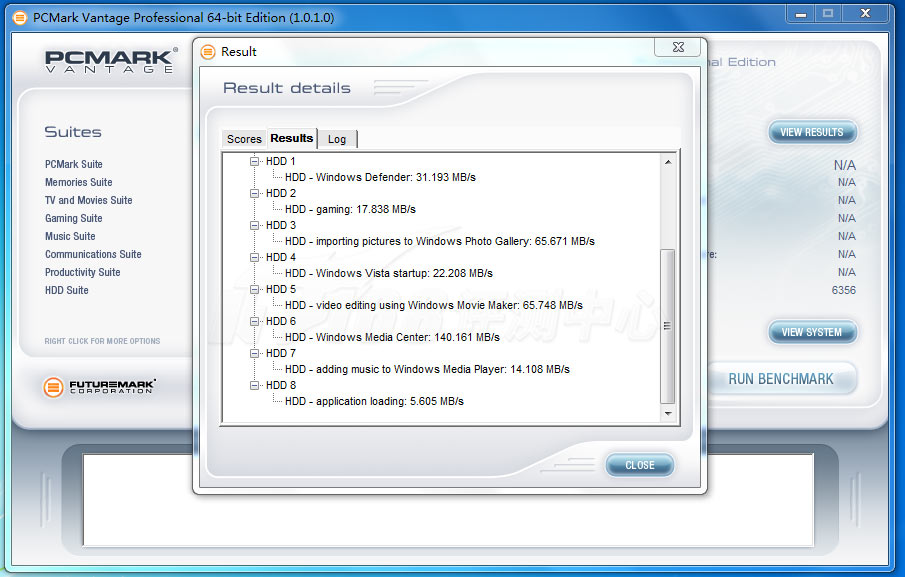Select the Results tab
The image size is (905, 577).
(292, 138)
